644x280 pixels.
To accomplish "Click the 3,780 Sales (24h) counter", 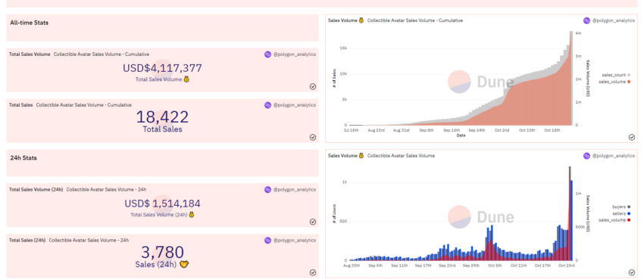I will pos(162,252).
